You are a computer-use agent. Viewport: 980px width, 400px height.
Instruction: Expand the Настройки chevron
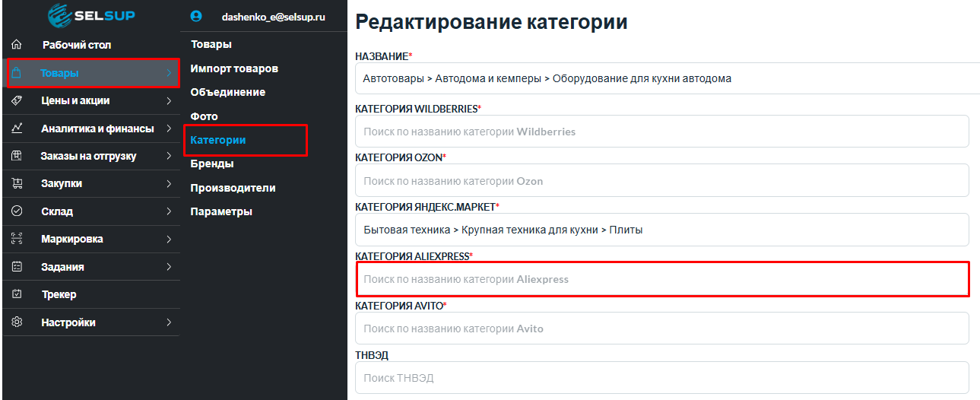coord(168,322)
